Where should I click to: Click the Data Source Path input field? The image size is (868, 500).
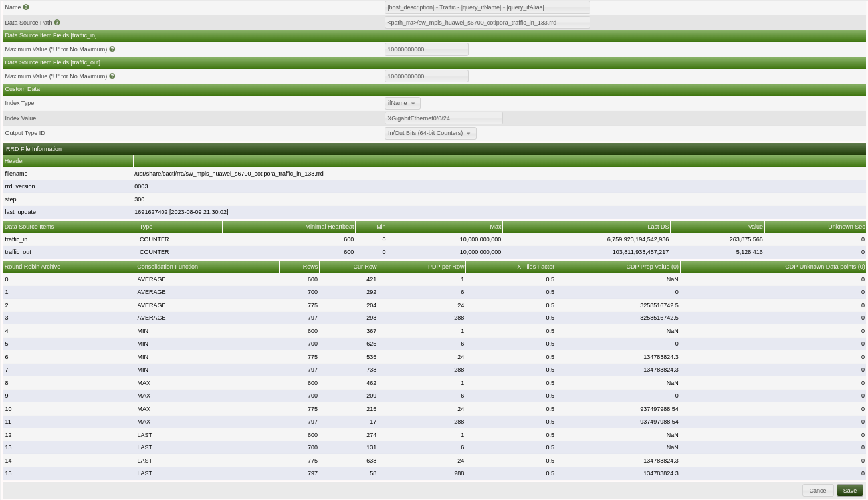click(487, 22)
